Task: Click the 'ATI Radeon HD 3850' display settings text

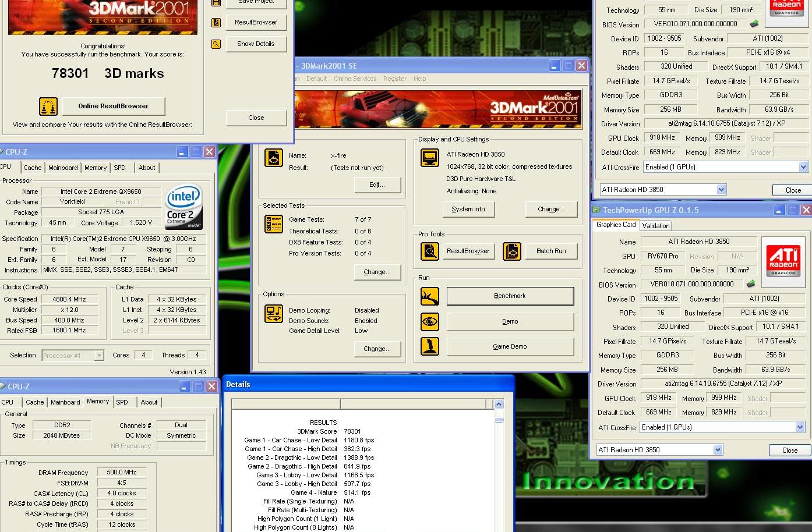Action: 475,154
